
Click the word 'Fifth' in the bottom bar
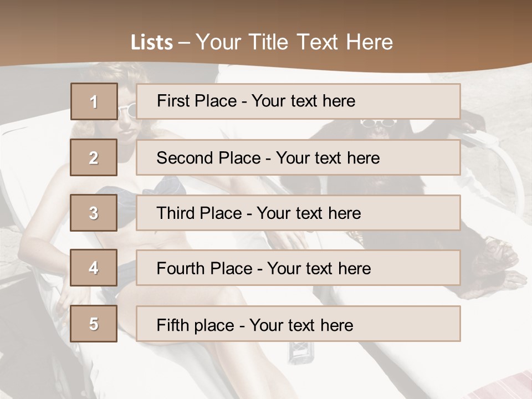pyautogui.click(x=172, y=325)
